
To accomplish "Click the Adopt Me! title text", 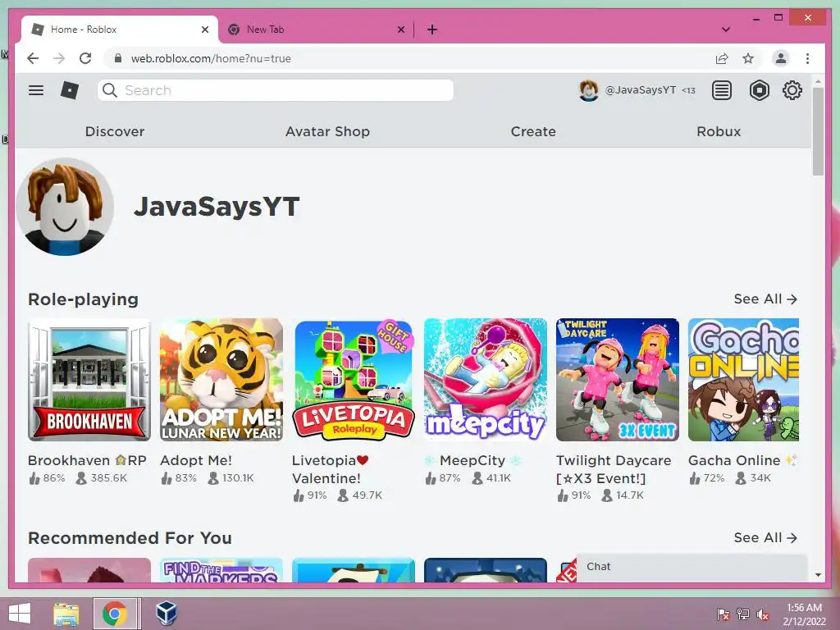I will [x=196, y=460].
